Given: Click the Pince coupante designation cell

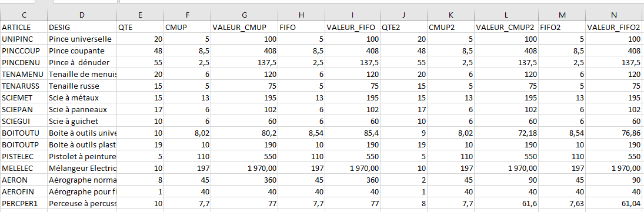Looking at the screenshot, I should pyautogui.click(x=82, y=51).
